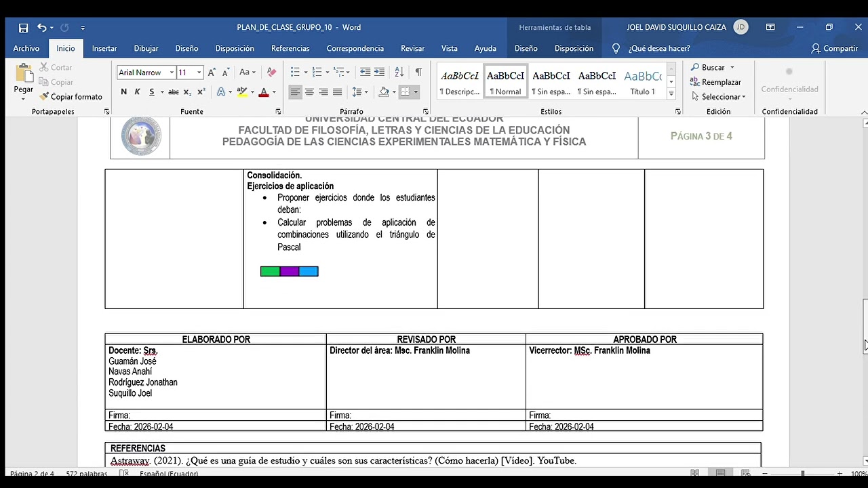Click the Pegar paste icon
This screenshot has height=488, width=868.
(24, 75)
